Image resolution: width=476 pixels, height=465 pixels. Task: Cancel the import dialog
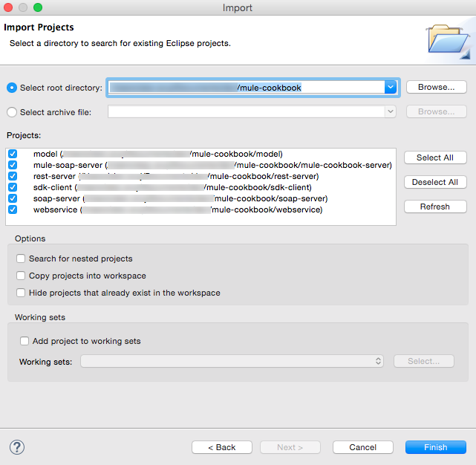[x=363, y=447]
